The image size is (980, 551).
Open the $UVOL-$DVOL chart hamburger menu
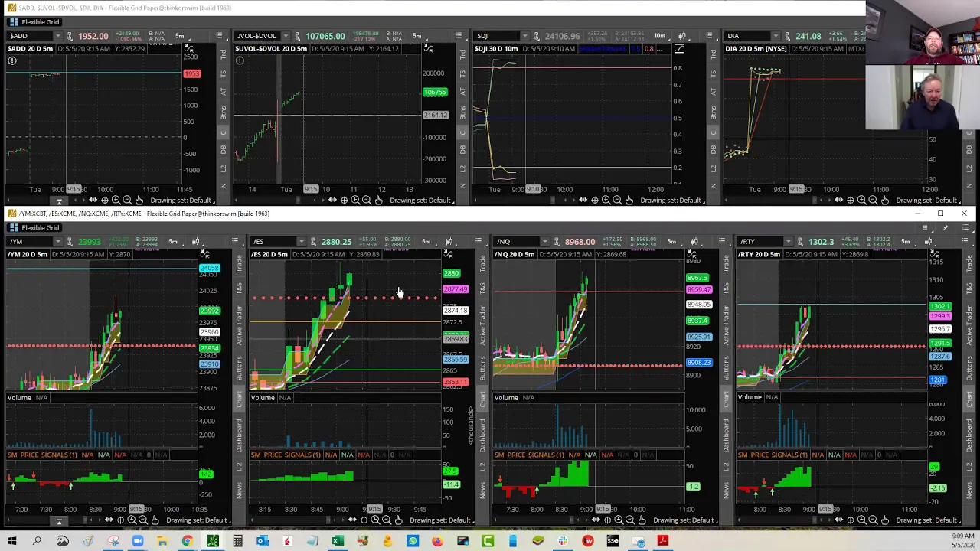(x=458, y=36)
